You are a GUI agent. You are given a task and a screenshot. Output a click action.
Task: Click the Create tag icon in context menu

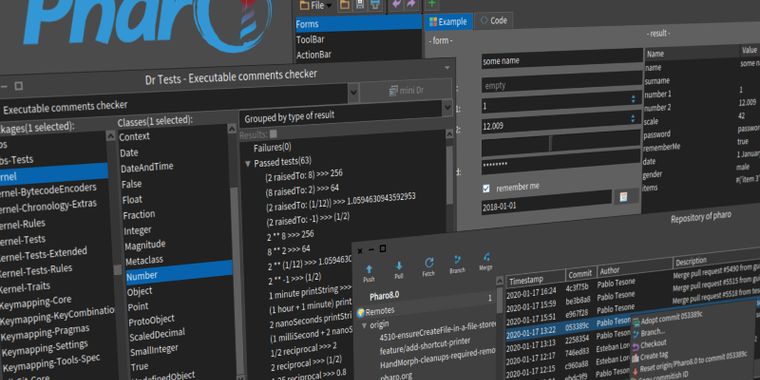[635, 357]
